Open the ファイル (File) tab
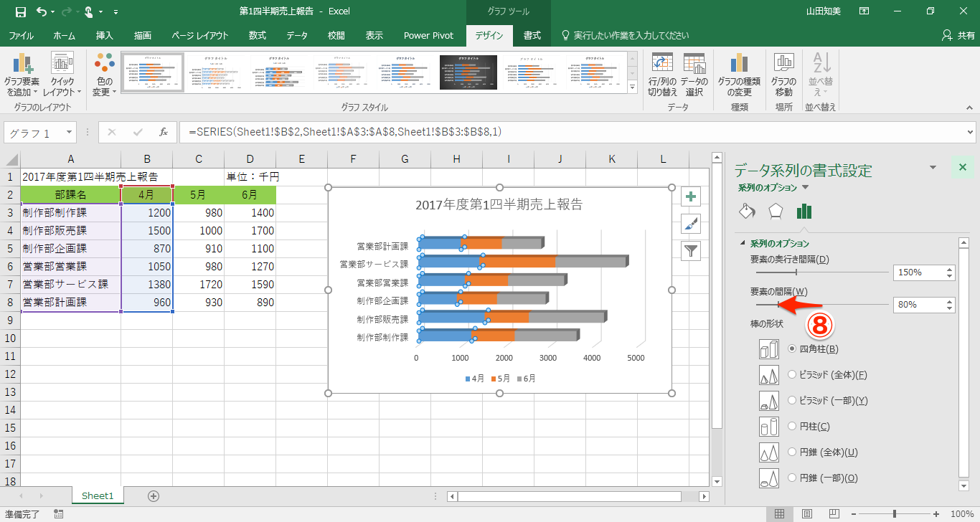The height and width of the screenshot is (522, 980). point(21,35)
